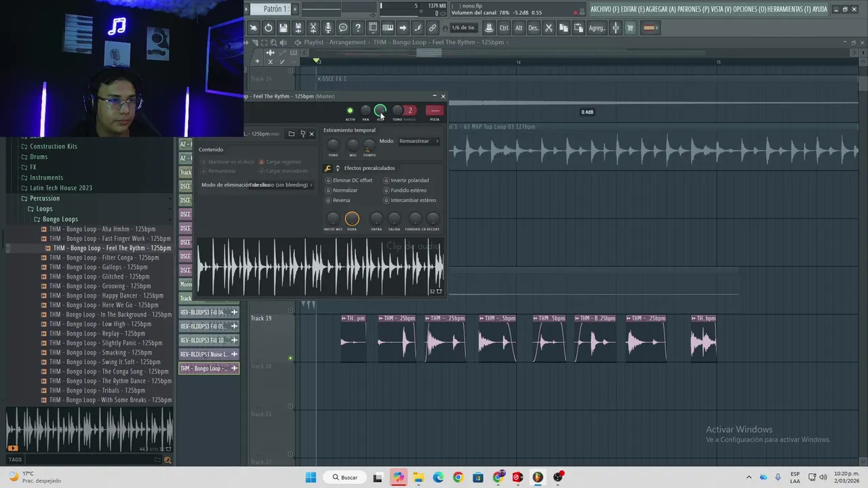The width and height of the screenshot is (868, 488).
Task: Toggle the Track 19 mute LED
Action: pos(290,358)
